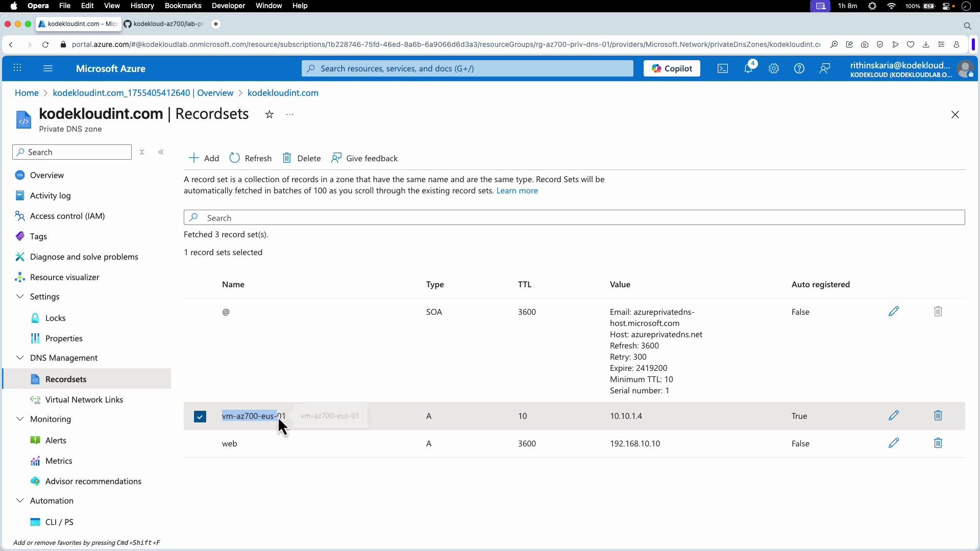Open the Developer menu in menu bar

pos(229,6)
